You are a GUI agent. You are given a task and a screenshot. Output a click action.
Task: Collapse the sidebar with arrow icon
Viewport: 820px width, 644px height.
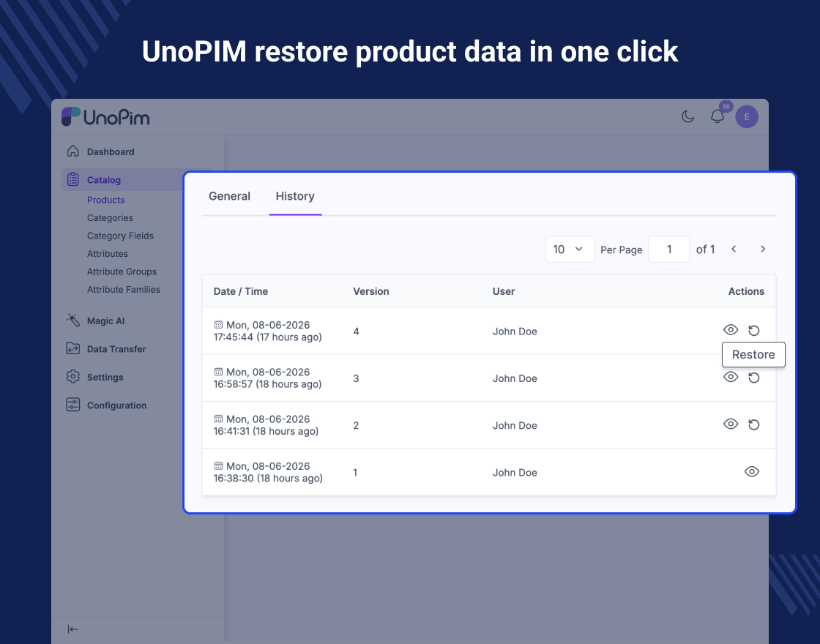72,629
